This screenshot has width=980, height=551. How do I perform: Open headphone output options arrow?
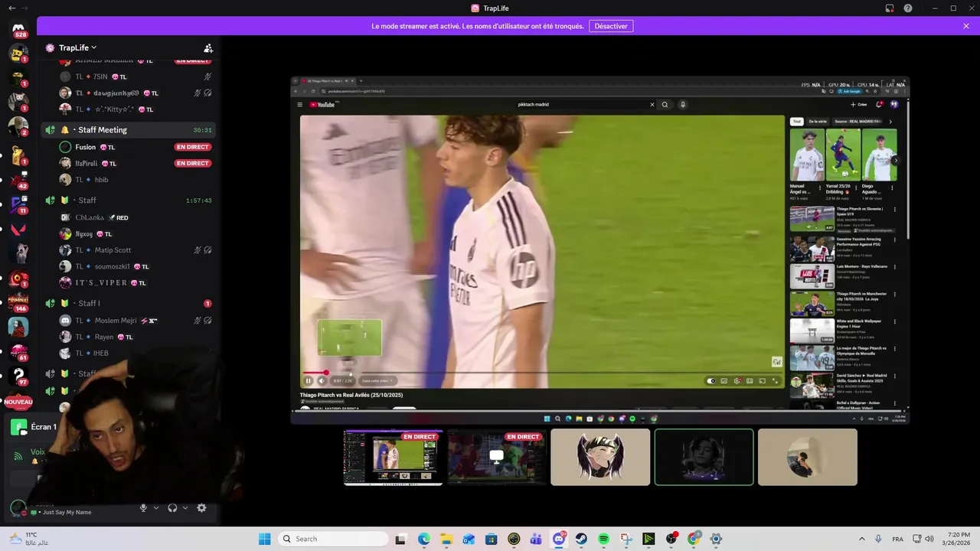185,508
